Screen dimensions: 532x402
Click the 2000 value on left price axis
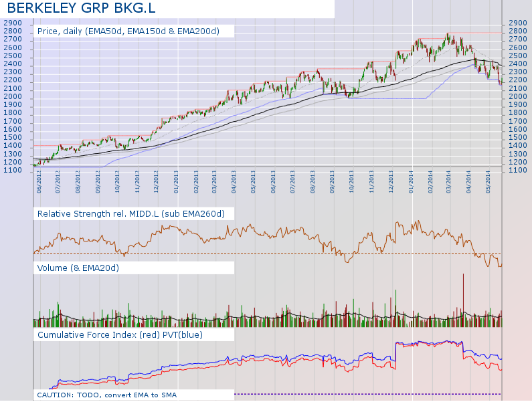[13, 97]
